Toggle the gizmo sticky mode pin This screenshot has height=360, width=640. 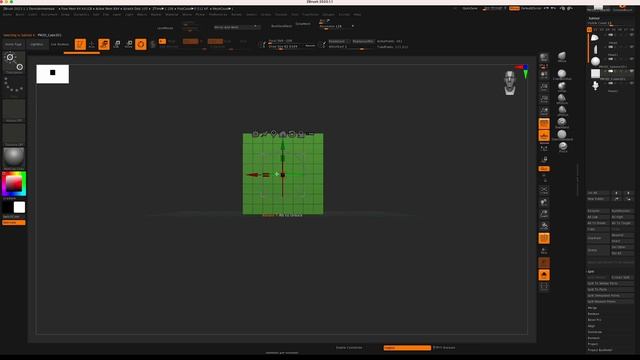tap(264, 133)
